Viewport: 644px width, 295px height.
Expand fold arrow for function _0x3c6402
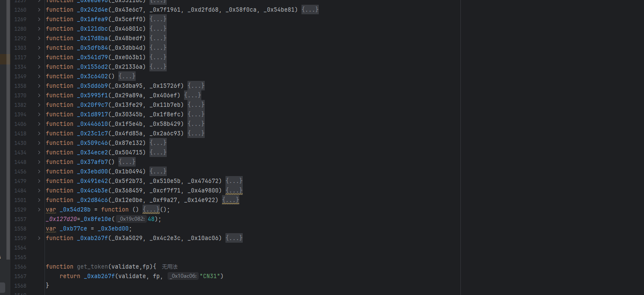[39, 76]
